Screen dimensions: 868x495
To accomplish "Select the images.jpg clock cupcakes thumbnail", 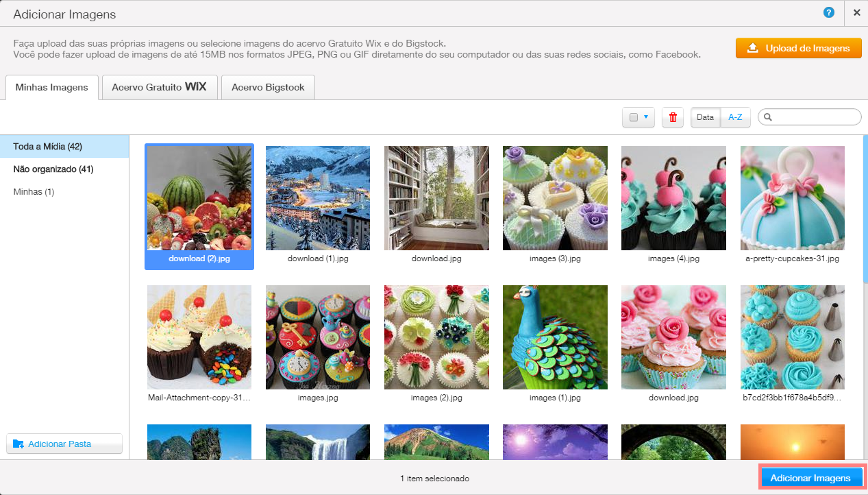I will 318,337.
